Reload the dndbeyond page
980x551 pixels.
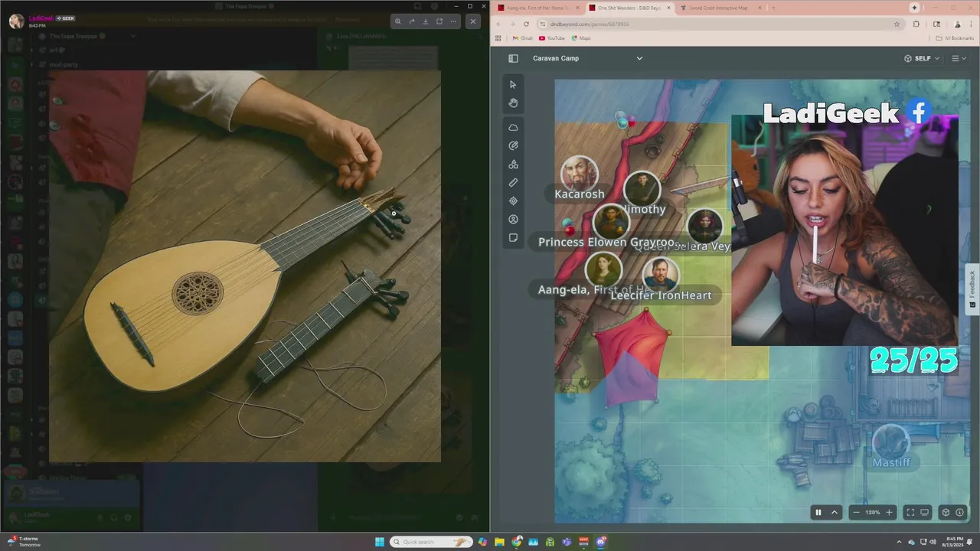526,24
